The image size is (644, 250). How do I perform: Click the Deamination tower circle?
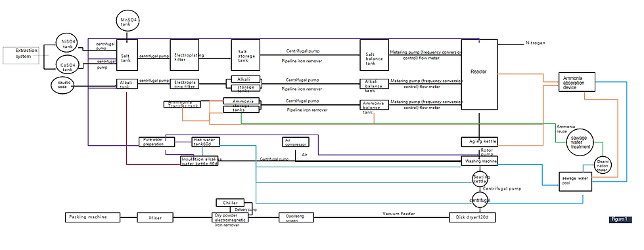click(603, 165)
